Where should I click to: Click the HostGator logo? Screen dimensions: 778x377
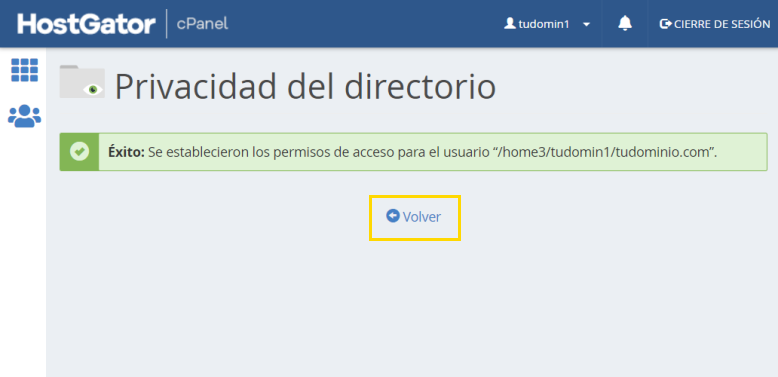click(x=86, y=24)
